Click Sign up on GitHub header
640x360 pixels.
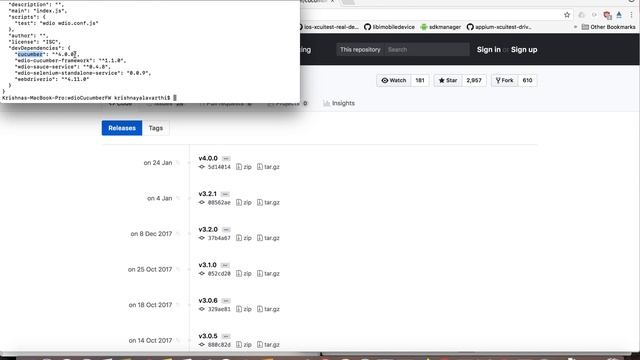coord(524,49)
